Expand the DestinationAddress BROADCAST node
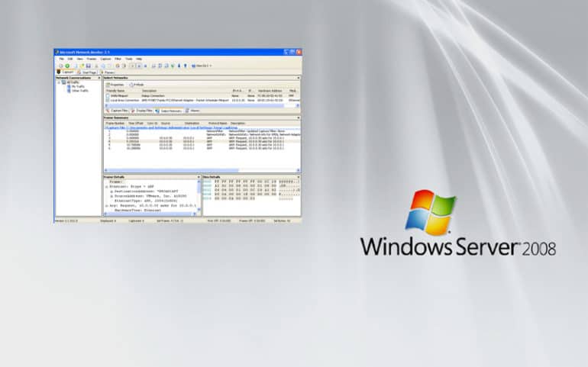Screen dimensions: 588x367 click(x=111, y=192)
